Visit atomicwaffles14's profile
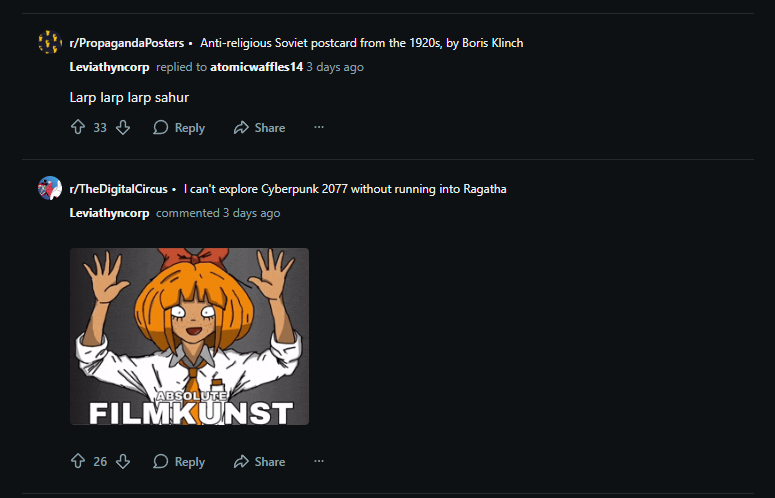 (x=256, y=67)
